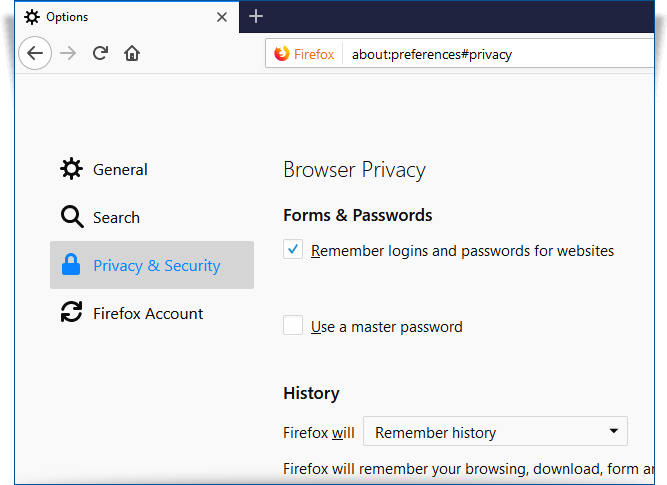Go back using the back arrow button
The height and width of the screenshot is (485, 667).
(35, 53)
